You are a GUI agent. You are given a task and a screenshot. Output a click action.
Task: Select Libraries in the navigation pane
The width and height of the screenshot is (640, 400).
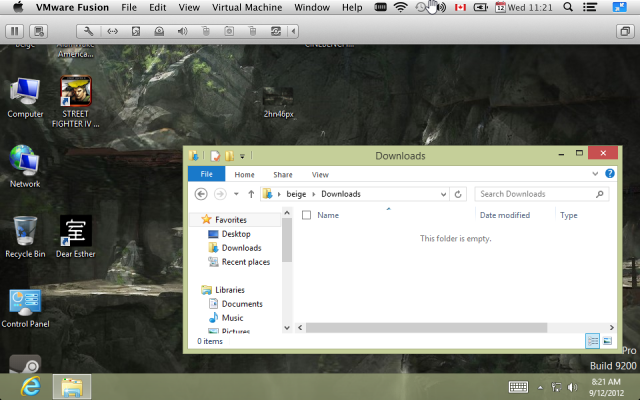pyautogui.click(x=230, y=290)
